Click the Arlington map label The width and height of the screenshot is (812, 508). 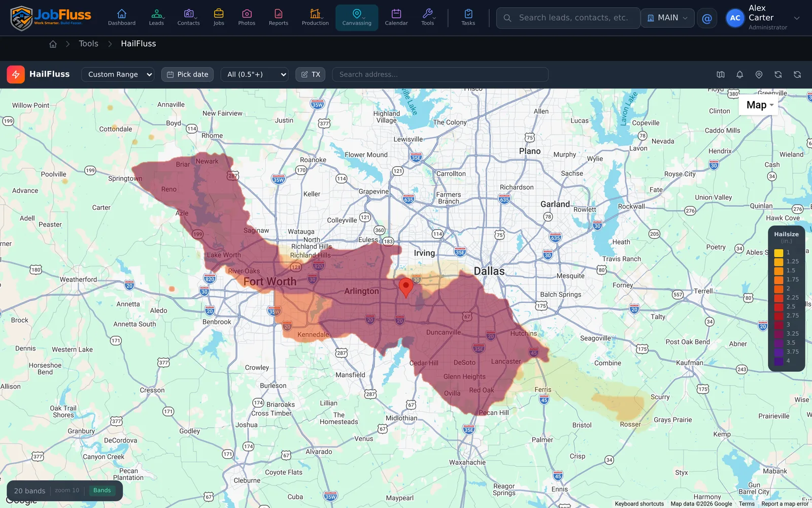pos(361,291)
